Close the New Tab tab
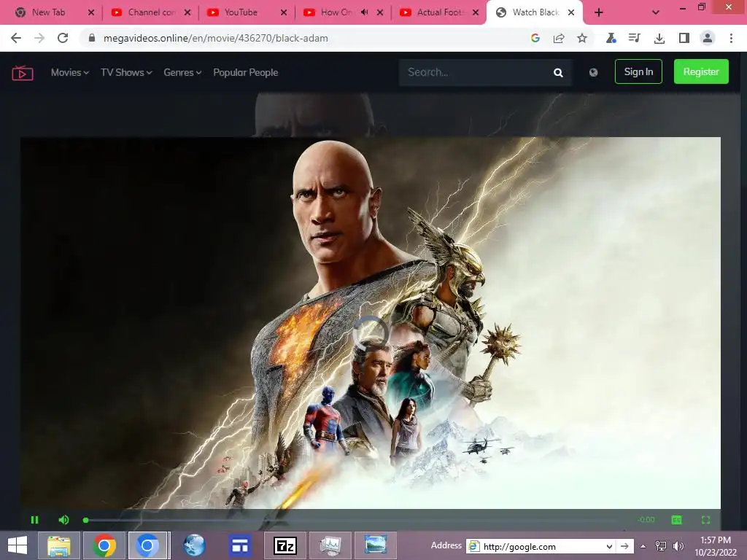 pos(91,12)
